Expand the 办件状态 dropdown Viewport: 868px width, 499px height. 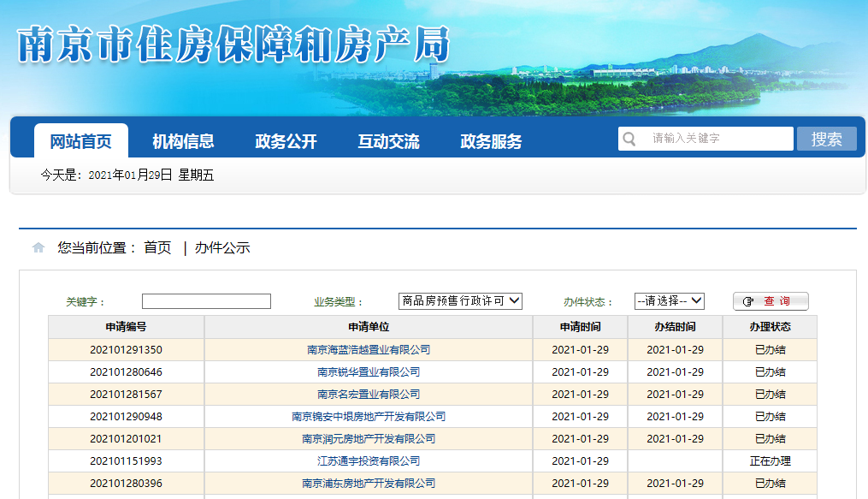pyautogui.click(x=669, y=301)
